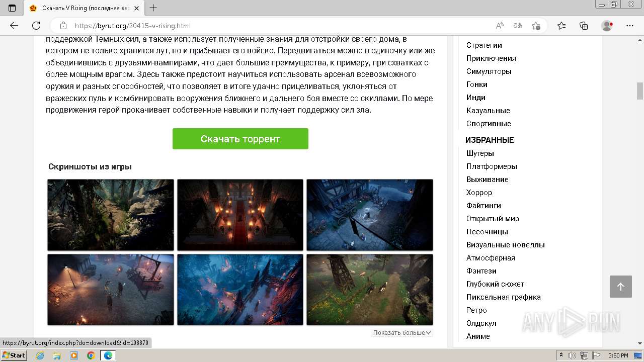Open a new tab with plus icon
This screenshot has height=362, width=644.
pos(153,8)
